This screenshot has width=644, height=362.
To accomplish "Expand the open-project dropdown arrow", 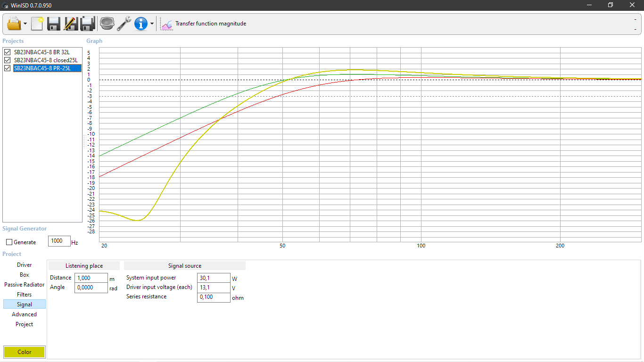I will click(25, 24).
